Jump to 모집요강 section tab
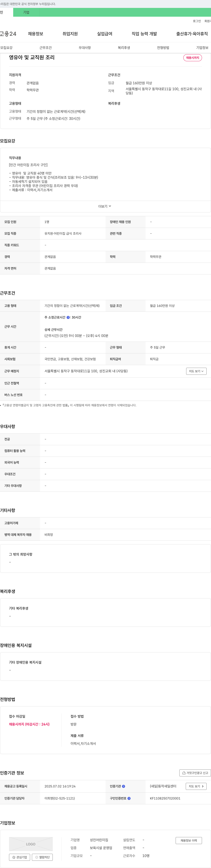 (x=6, y=48)
